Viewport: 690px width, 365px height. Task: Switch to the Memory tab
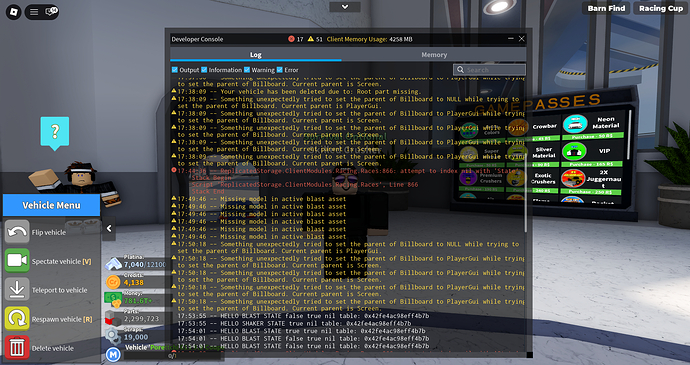(x=434, y=55)
